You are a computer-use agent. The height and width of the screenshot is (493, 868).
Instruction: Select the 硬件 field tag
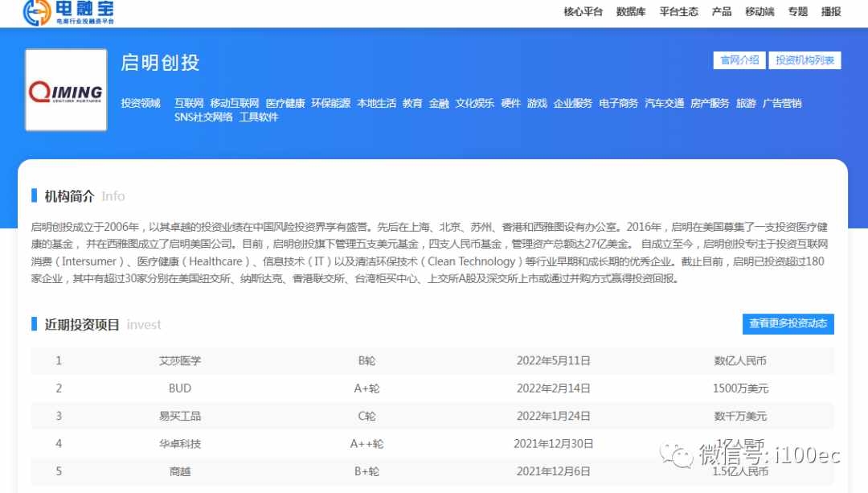(510, 103)
